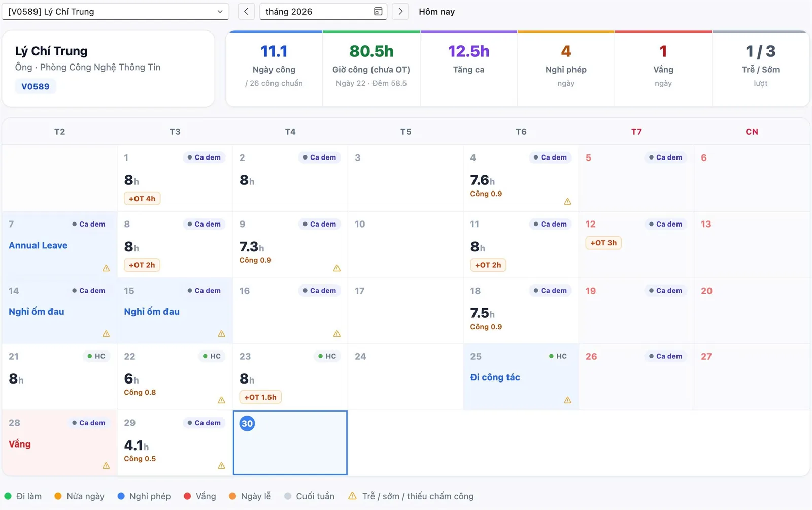Click the blue Nghỉ phép legend dot
Screen dimensions: 812x510
[121, 496]
